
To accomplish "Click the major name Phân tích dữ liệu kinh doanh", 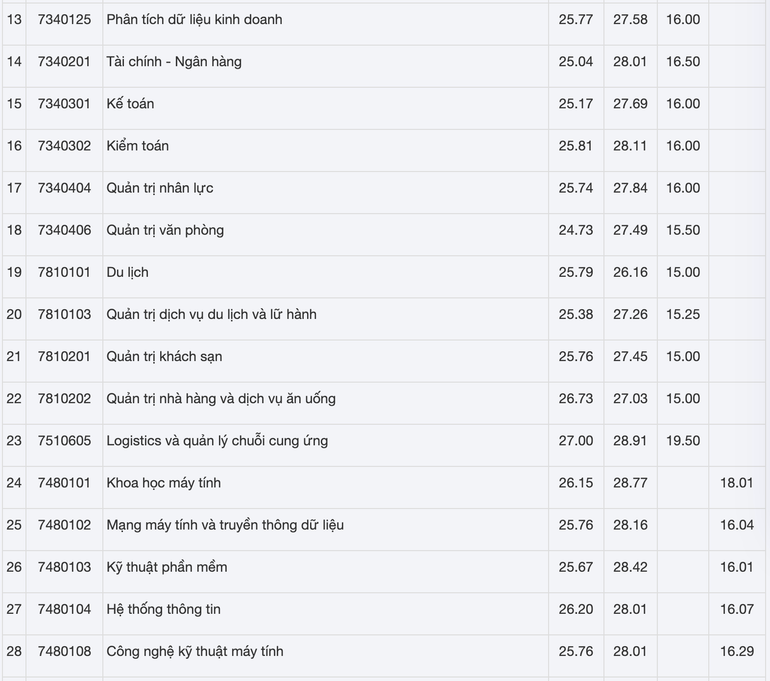I will pos(194,19).
